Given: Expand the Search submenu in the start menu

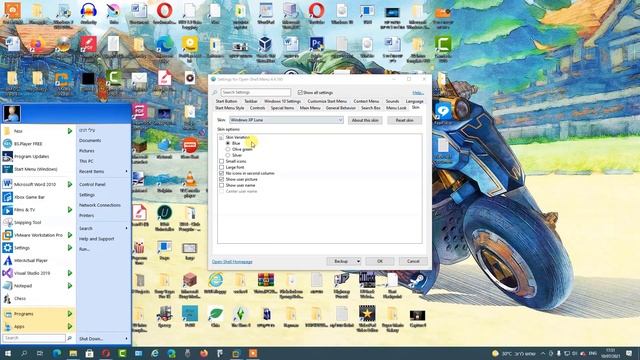Looking at the screenshot, I should 103,228.
